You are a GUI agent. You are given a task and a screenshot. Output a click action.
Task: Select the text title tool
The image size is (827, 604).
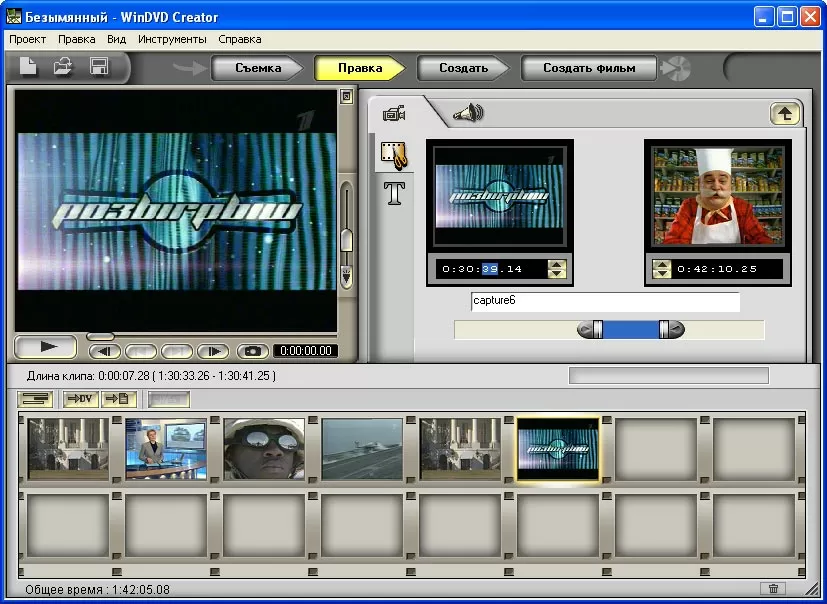pyautogui.click(x=394, y=193)
